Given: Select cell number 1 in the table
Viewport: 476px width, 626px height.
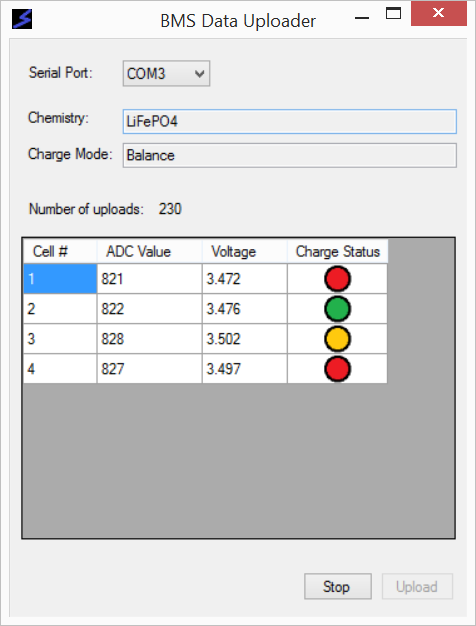Looking at the screenshot, I should (x=60, y=279).
